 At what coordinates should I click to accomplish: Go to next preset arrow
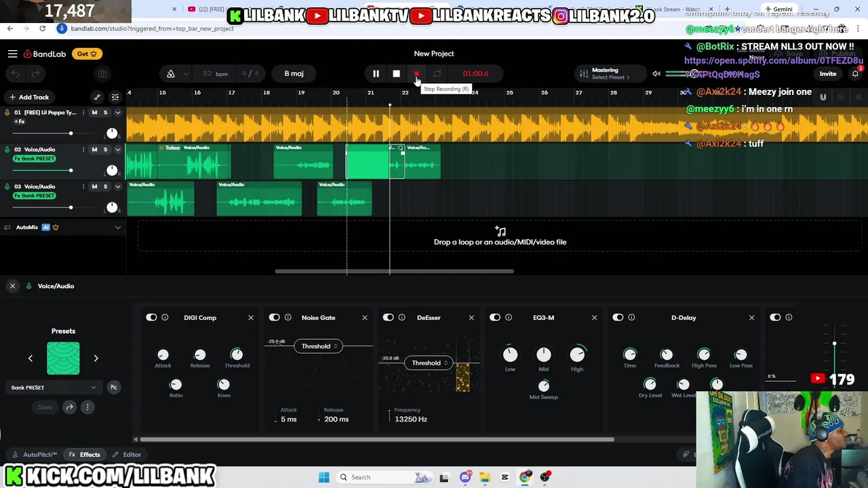[96, 358]
